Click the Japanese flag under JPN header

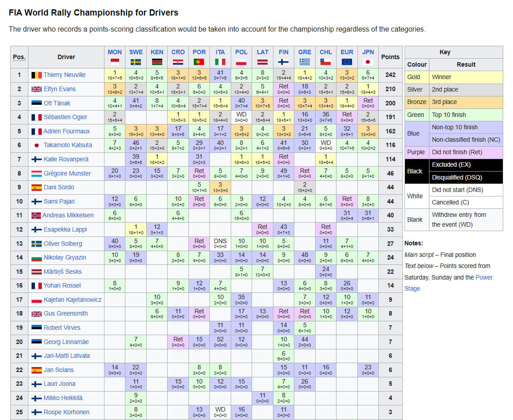click(x=368, y=62)
